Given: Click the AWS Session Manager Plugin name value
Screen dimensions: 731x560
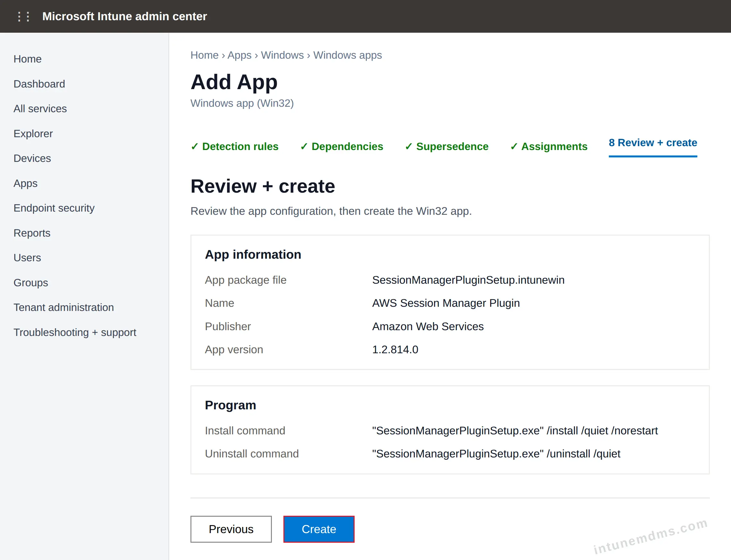Looking at the screenshot, I should tap(446, 303).
